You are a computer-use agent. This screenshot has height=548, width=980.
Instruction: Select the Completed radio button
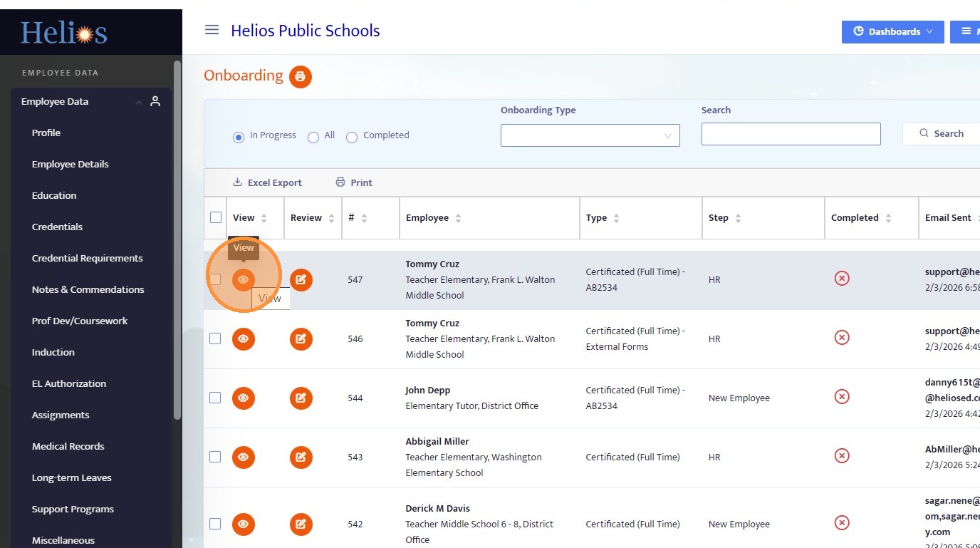(x=352, y=138)
